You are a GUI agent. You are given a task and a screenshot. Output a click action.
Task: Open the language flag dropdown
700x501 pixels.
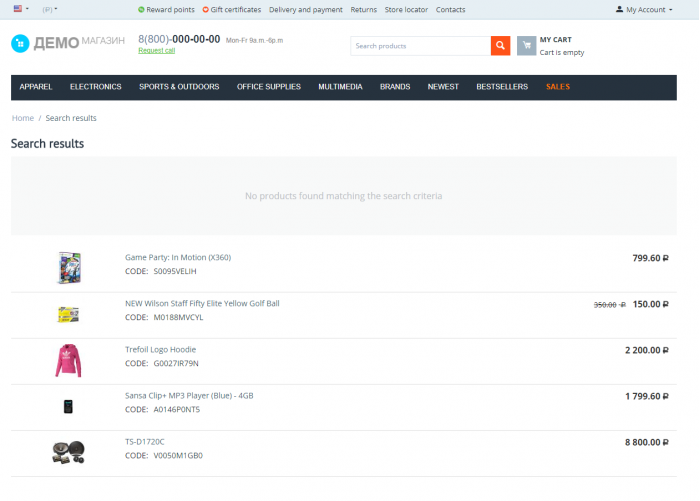[21, 8]
